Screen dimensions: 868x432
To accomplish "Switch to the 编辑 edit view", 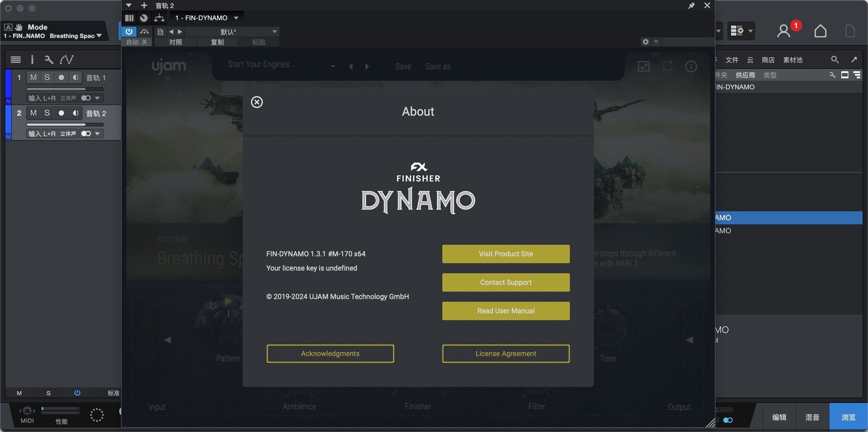I will point(779,417).
